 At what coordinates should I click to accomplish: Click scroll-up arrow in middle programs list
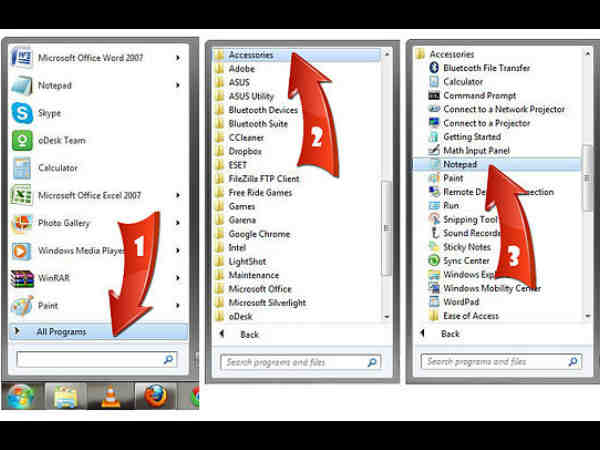click(x=387, y=55)
